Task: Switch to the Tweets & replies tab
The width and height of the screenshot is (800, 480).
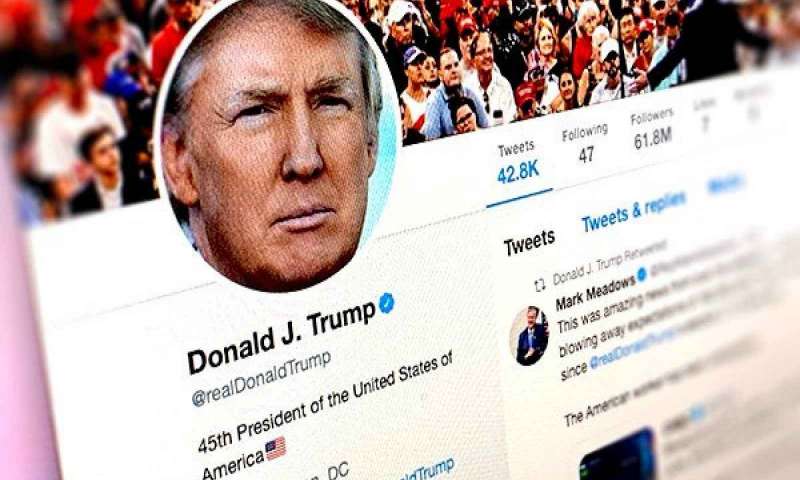Action: tap(634, 211)
